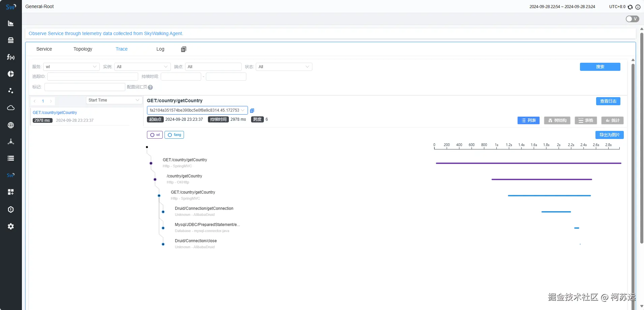The width and height of the screenshot is (644, 310).
Task: Toggle the fang service filter chip
Action: point(174,135)
